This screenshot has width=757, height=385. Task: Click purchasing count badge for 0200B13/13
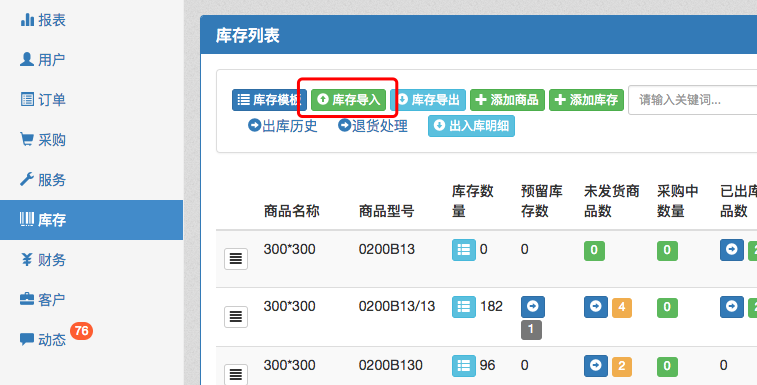tap(667, 308)
